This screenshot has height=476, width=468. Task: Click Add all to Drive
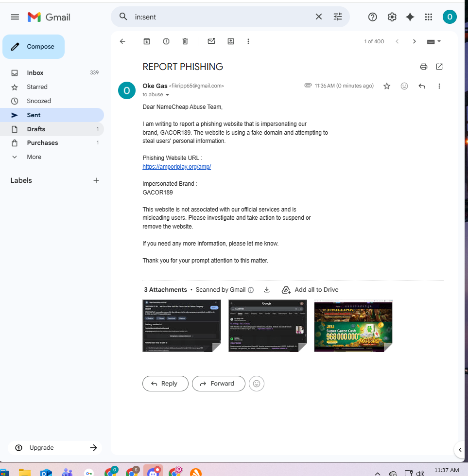(310, 290)
